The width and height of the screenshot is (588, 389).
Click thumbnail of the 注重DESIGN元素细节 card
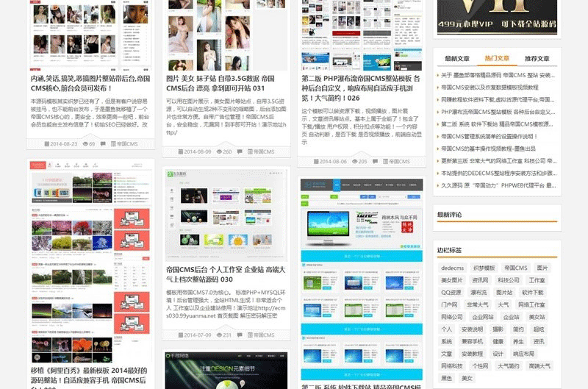coord(226,370)
